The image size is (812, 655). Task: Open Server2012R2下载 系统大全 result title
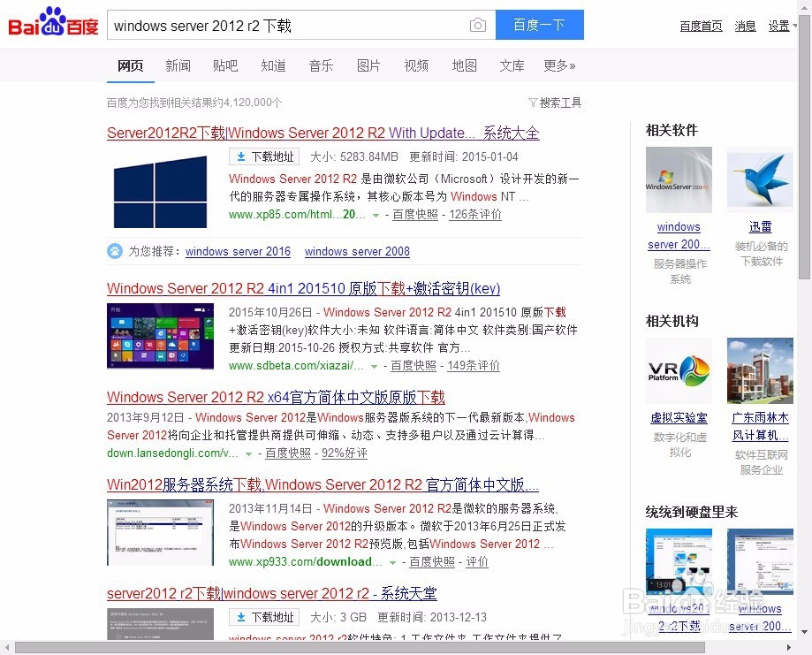click(323, 133)
